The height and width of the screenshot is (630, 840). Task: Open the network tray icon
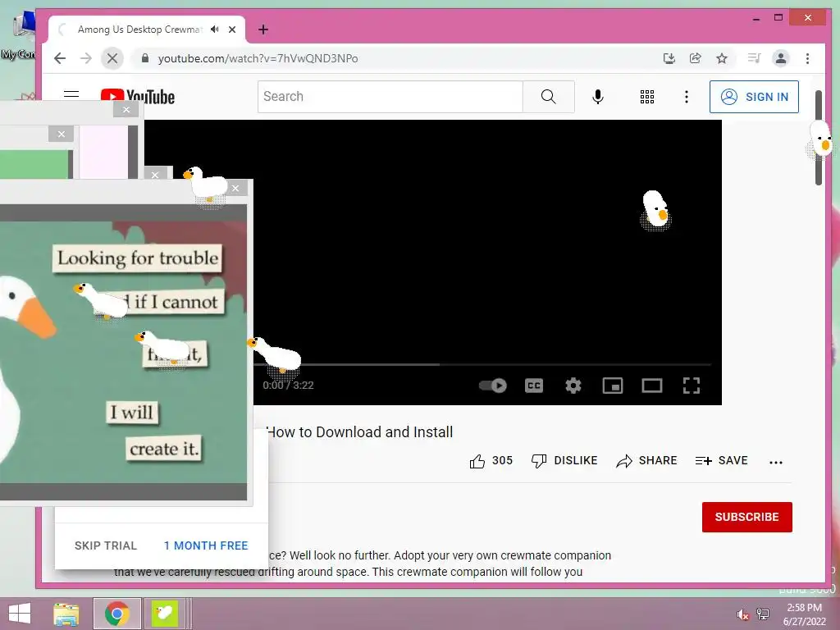point(763,614)
